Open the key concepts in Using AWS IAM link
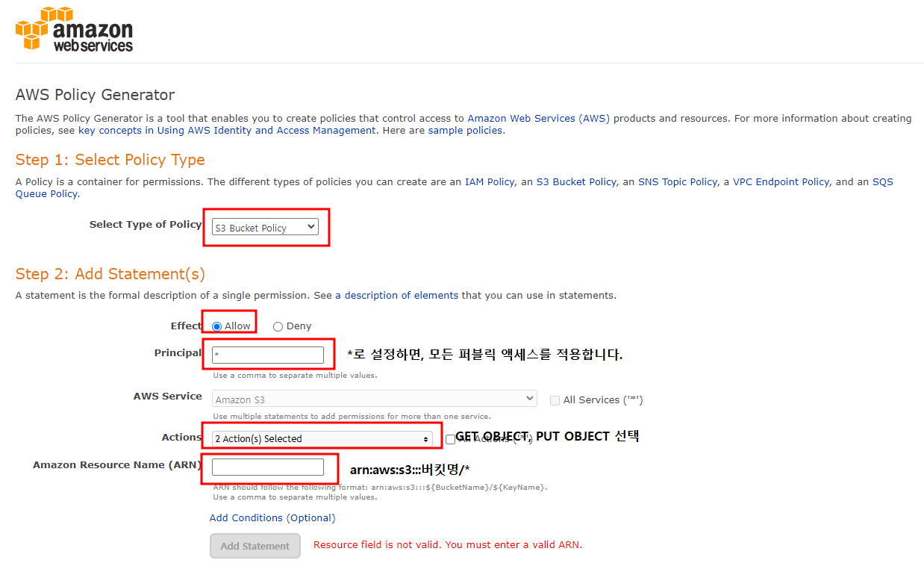Viewport: 924px width, 569px height. 227,130
